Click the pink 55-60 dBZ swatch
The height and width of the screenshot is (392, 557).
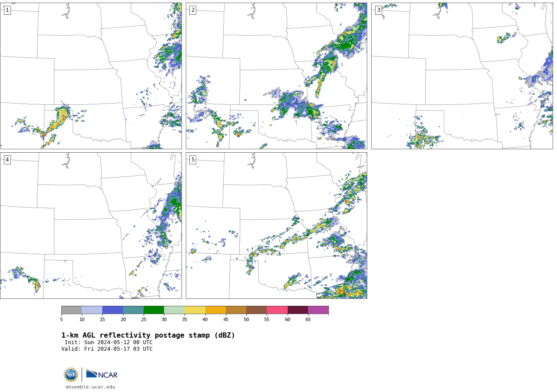click(277, 310)
